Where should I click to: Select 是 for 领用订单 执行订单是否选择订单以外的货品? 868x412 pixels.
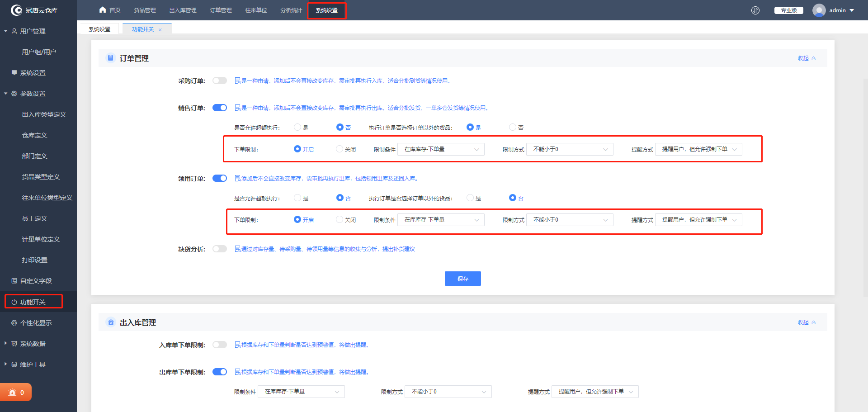pos(470,198)
